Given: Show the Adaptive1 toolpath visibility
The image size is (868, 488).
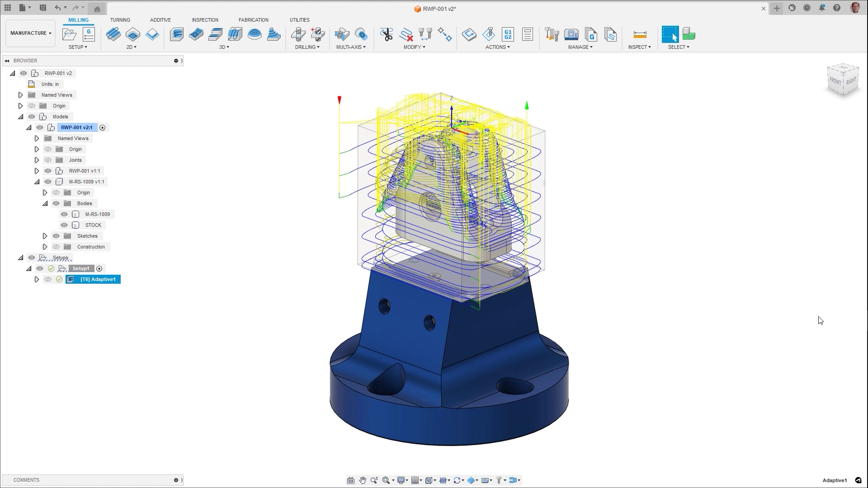Looking at the screenshot, I should (x=48, y=279).
